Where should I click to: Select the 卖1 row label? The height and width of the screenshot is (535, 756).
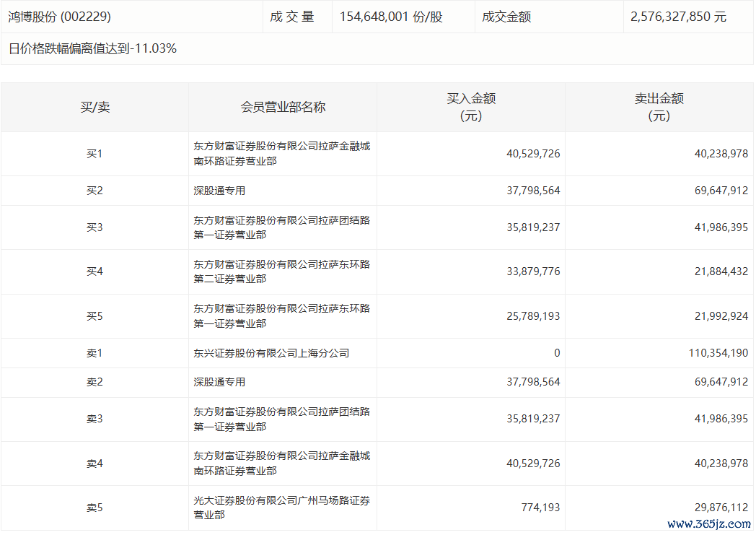pyautogui.click(x=94, y=353)
